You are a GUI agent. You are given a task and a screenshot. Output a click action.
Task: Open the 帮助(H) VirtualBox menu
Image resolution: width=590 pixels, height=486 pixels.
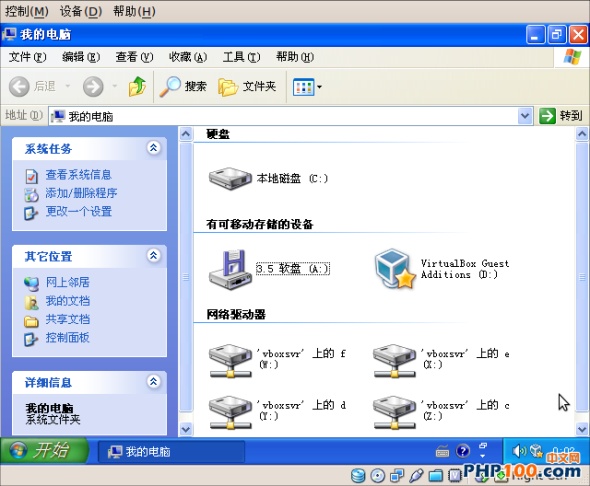click(x=134, y=11)
